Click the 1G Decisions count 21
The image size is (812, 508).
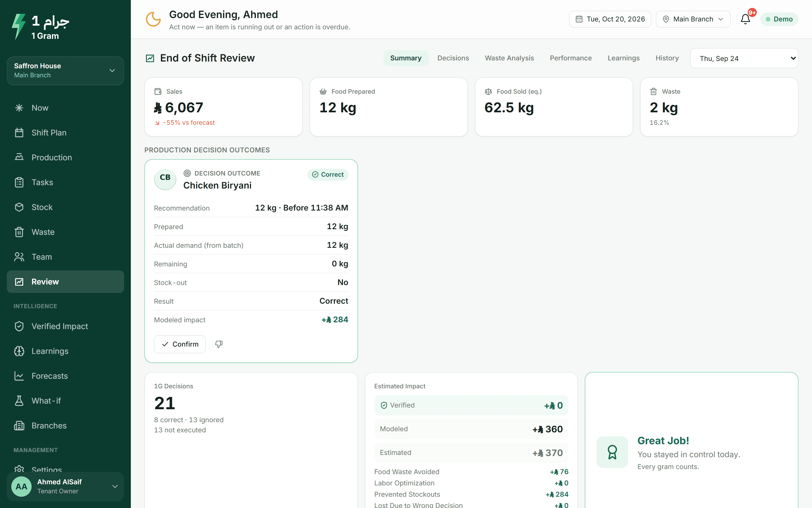165,403
